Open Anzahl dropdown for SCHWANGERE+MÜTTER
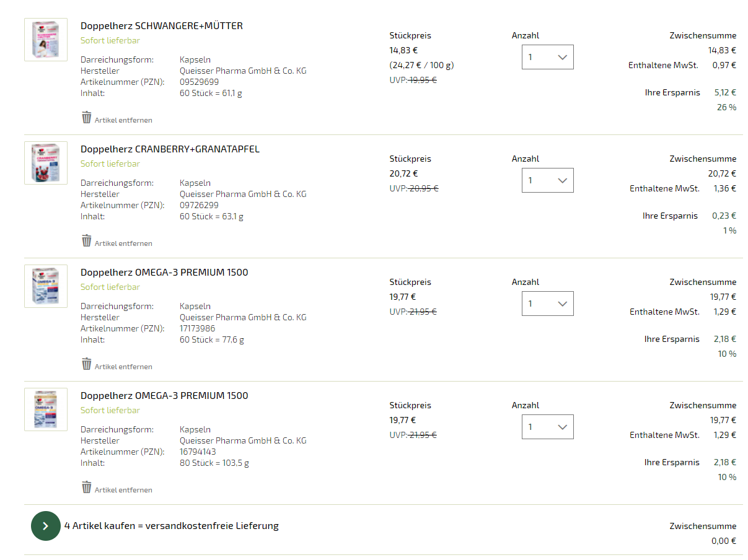Screen dimensions: 748x560 548,57
